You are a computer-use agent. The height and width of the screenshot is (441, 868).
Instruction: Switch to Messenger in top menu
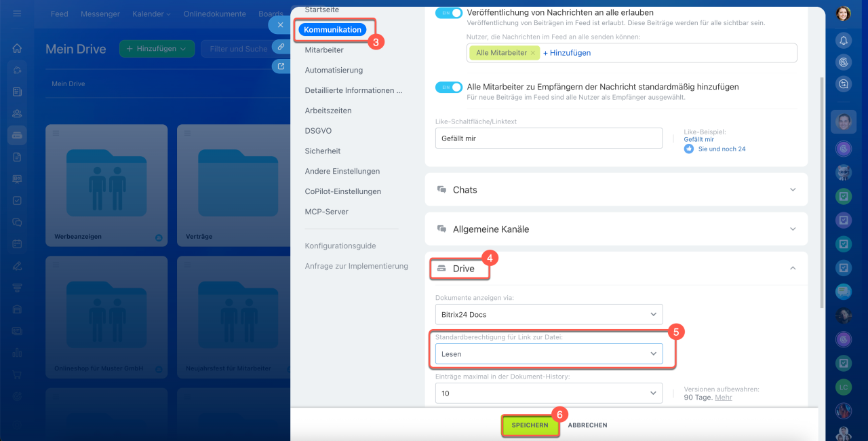click(100, 14)
